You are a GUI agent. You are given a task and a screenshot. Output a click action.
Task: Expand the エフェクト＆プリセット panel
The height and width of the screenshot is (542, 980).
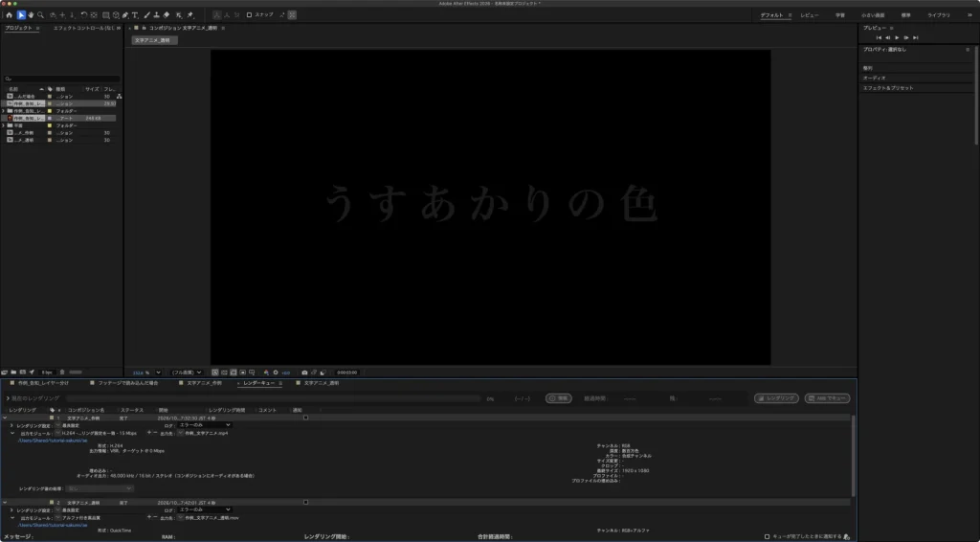pos(888,88)
